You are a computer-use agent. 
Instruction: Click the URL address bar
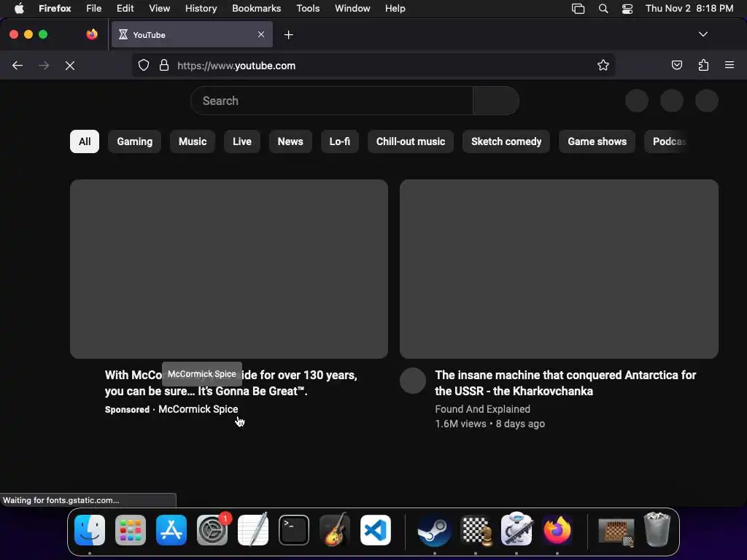click(x=373, y=65)
